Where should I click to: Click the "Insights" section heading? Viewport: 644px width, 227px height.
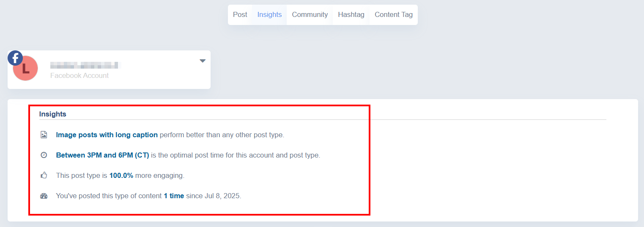[52, 114]
